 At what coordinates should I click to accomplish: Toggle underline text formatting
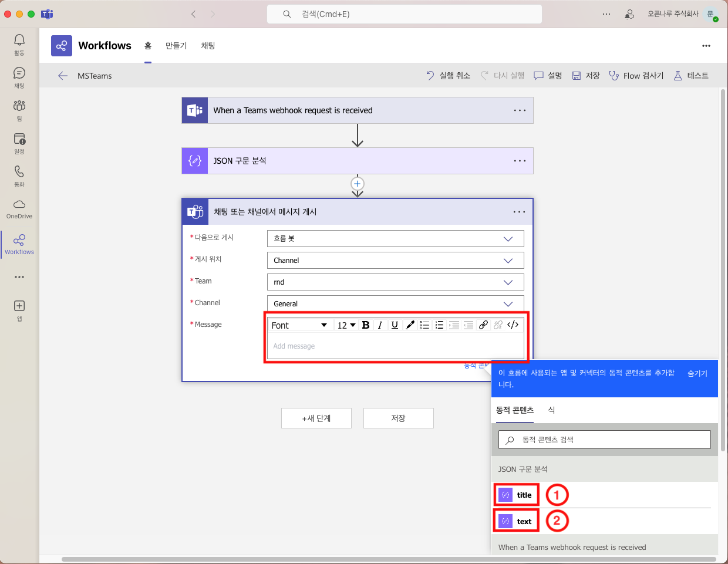(395, 325)
